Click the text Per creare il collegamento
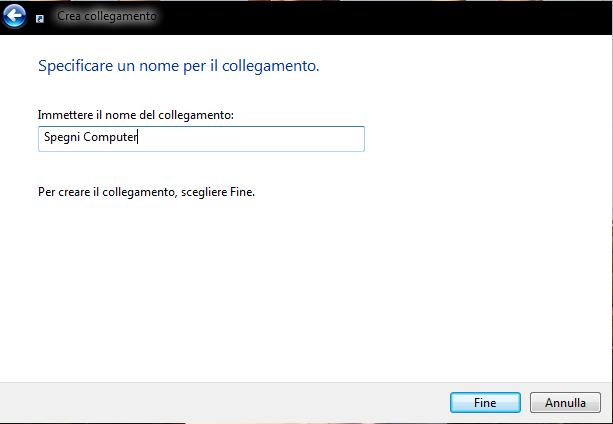 coord(106,192)
